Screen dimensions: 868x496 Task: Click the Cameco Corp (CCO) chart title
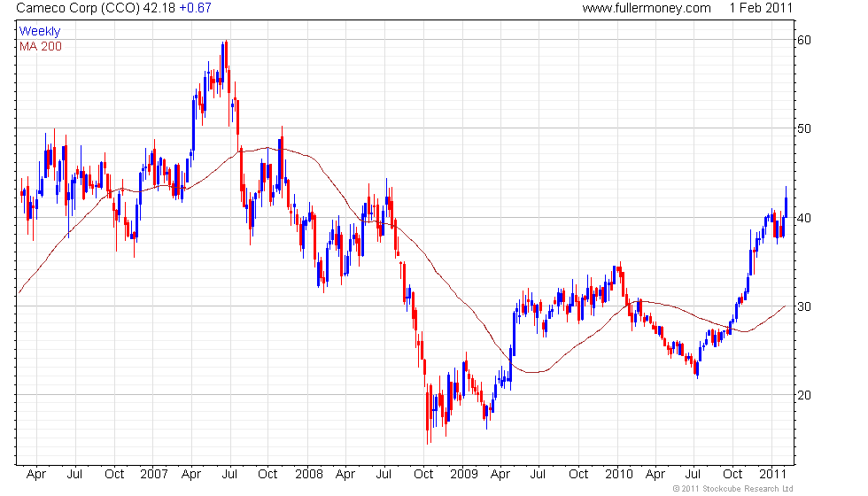tap(78, 8)
